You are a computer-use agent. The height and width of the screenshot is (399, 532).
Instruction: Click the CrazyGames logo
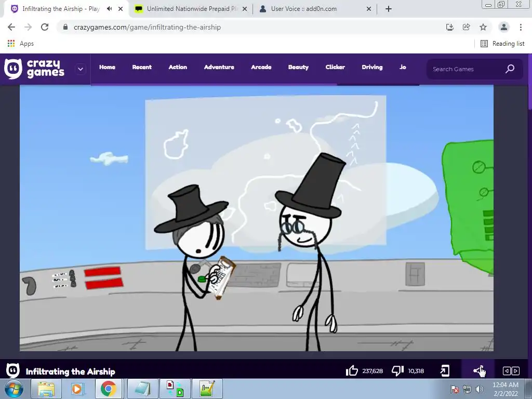click(34, 69)
